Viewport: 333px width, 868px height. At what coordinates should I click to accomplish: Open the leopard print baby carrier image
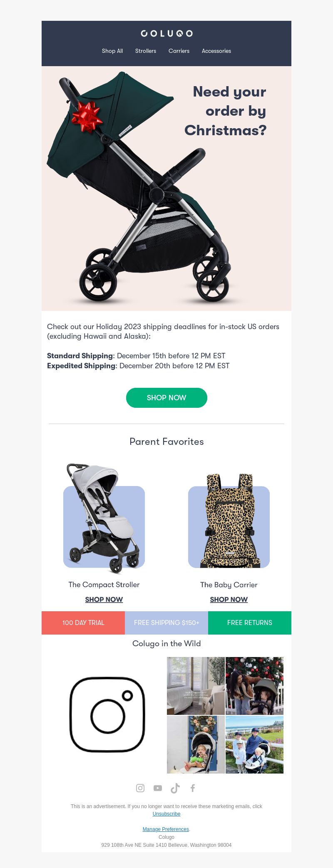[x=229, y=521]
